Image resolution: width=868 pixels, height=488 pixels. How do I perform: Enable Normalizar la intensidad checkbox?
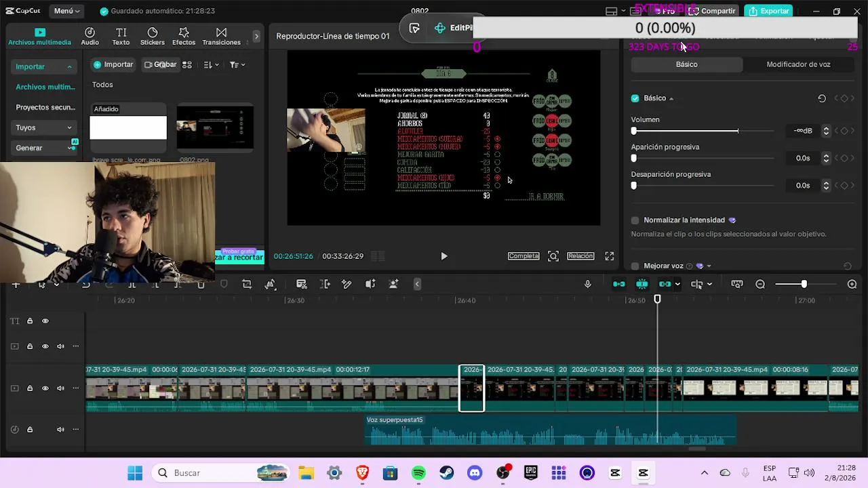[635, 220]
